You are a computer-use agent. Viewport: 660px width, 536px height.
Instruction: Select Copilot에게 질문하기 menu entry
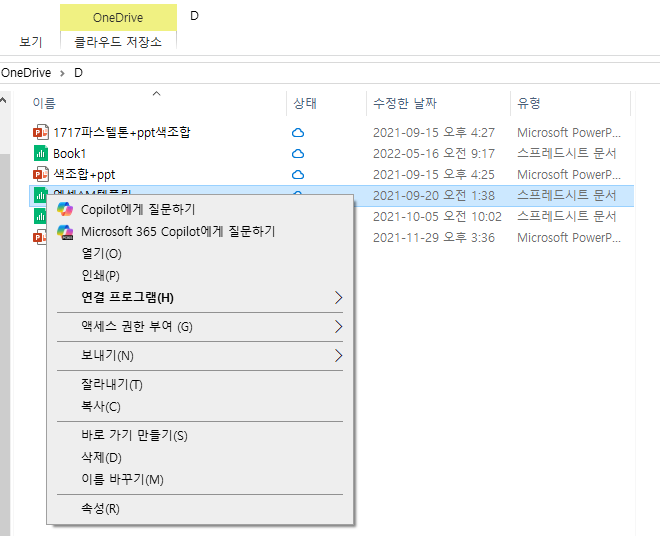[x=200, y=209]
